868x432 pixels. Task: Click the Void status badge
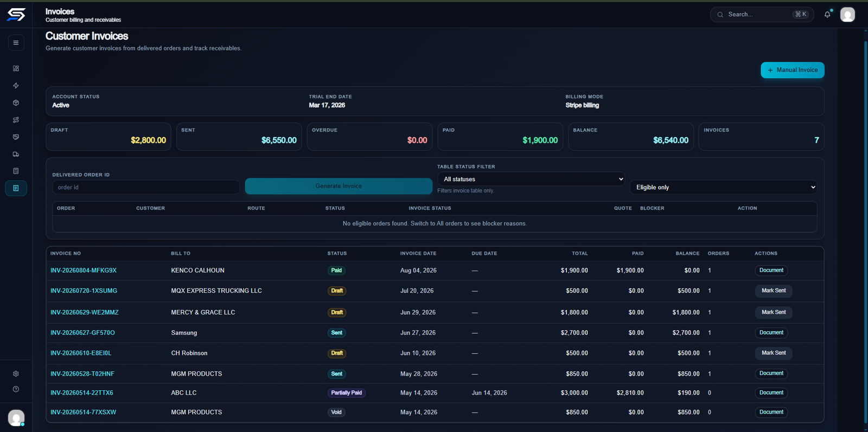pos(336,412)
